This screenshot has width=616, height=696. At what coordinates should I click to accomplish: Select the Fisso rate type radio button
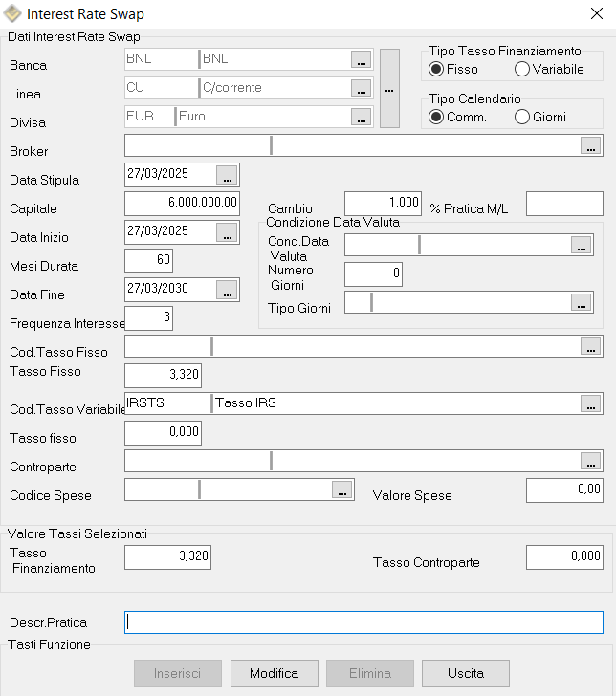coord(437,69)
